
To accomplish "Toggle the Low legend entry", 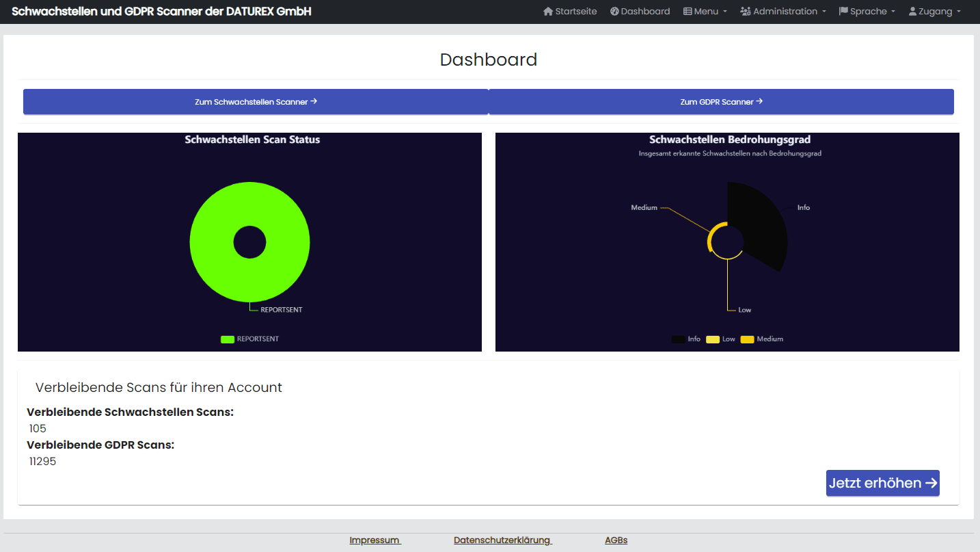I will pyautogui.click(x=721, y=339).
